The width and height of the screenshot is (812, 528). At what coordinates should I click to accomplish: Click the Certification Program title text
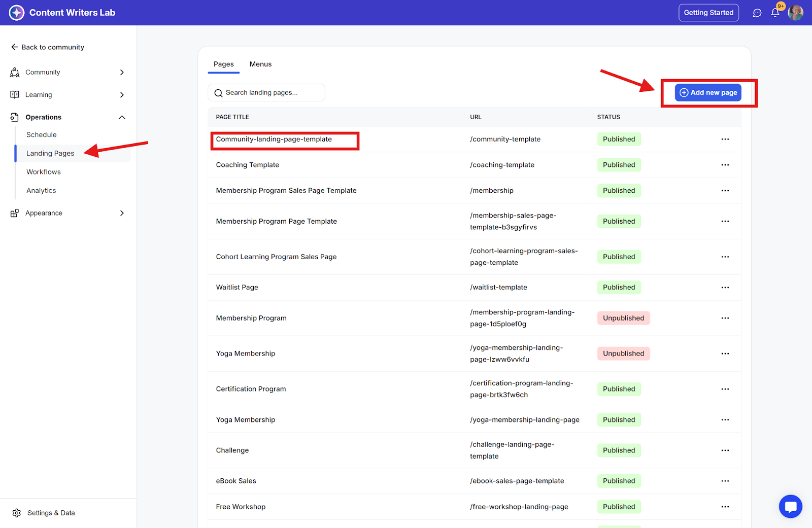[251, 389]
